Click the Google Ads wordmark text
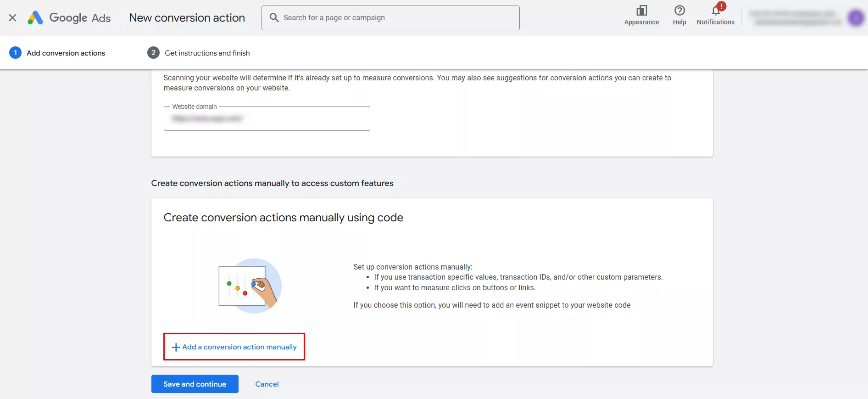Image resolution: width=868 pixels, height=399 pixels. click(80, 18)
